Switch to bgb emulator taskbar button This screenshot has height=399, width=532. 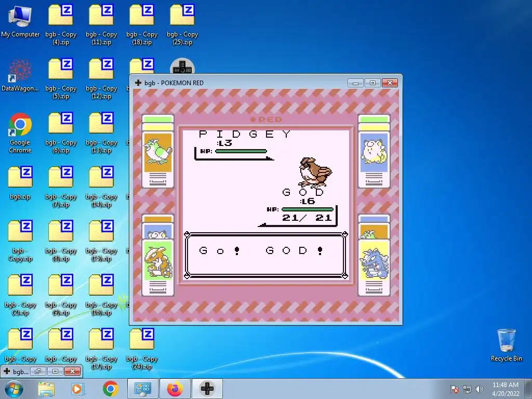point(207,389)
